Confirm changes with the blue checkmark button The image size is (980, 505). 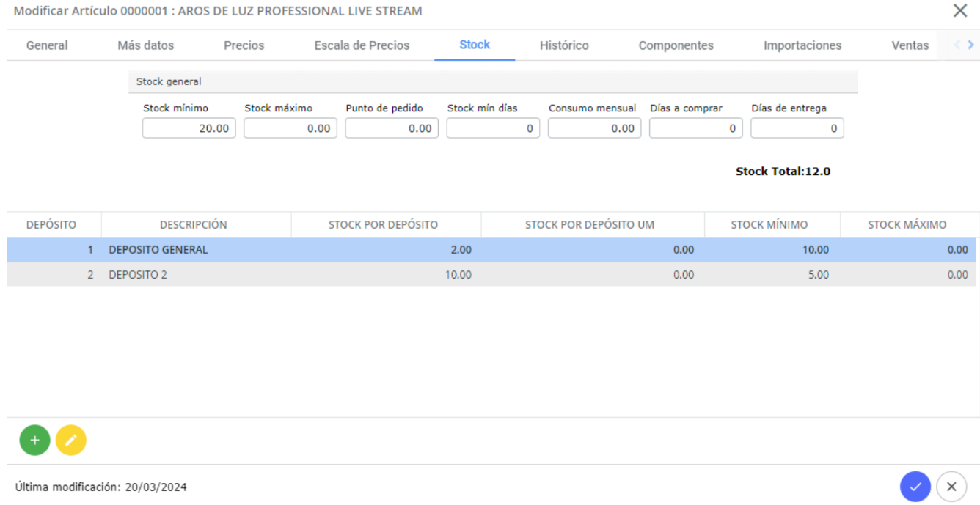[x=915, y=487]
